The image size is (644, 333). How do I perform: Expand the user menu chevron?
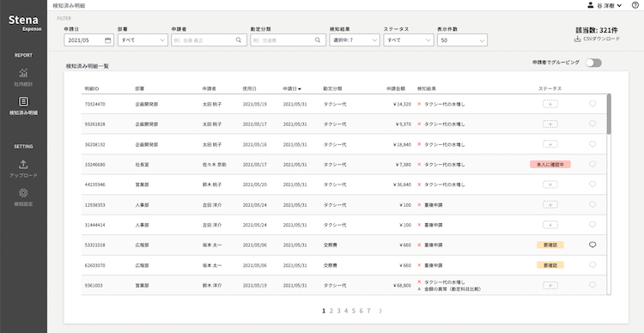tap(619, 6)
